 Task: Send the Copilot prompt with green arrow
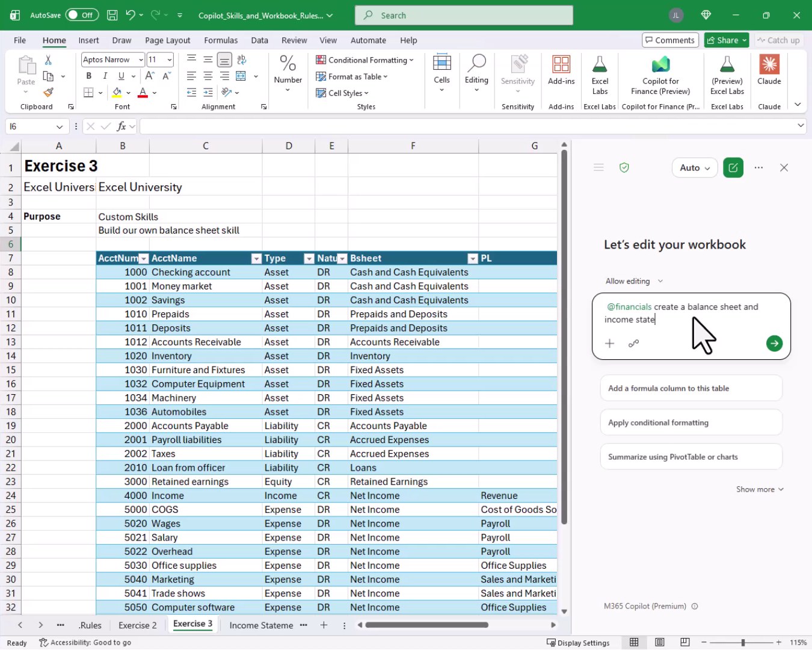pyautogui.click(x=774, y=343)
